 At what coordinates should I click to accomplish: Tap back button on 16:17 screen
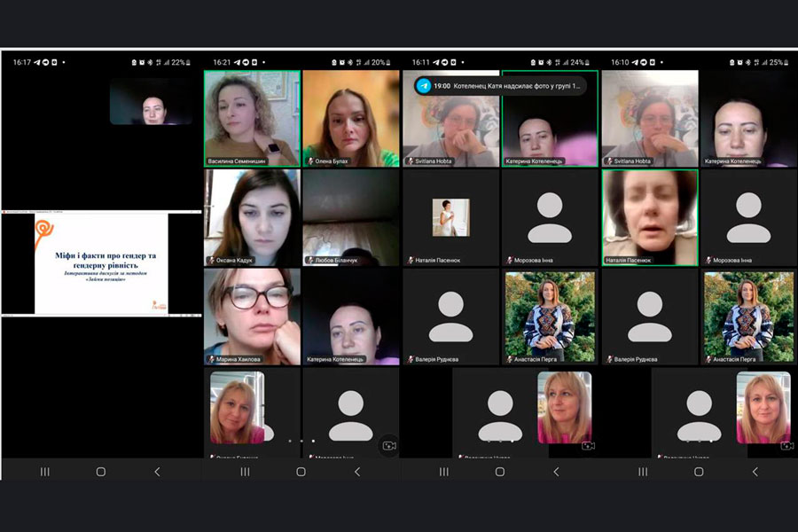click(x=157, y=472)
